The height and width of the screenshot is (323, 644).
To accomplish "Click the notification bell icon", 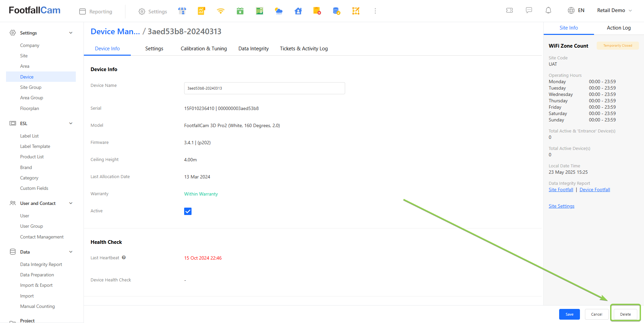I will click(x=548, y=10).
